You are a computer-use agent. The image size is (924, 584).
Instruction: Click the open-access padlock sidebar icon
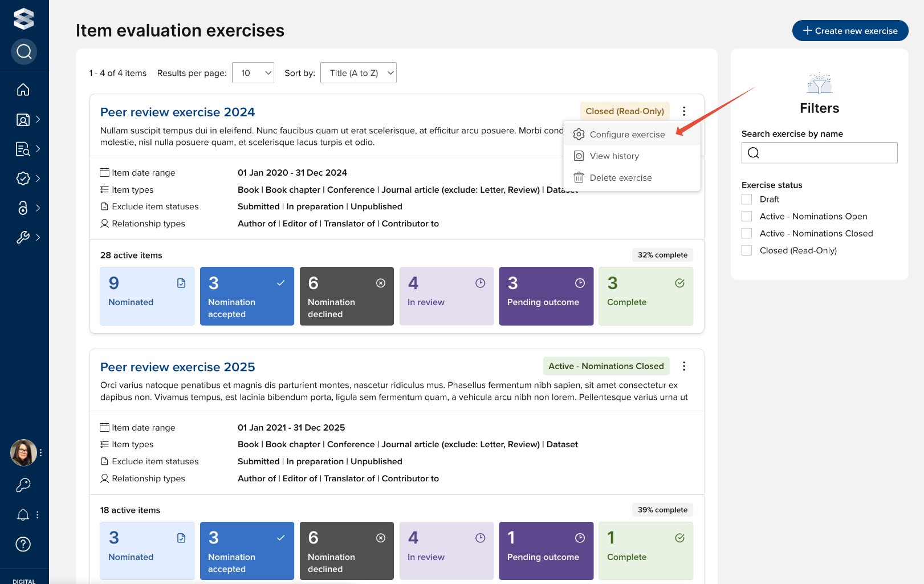tap(23, 208)
